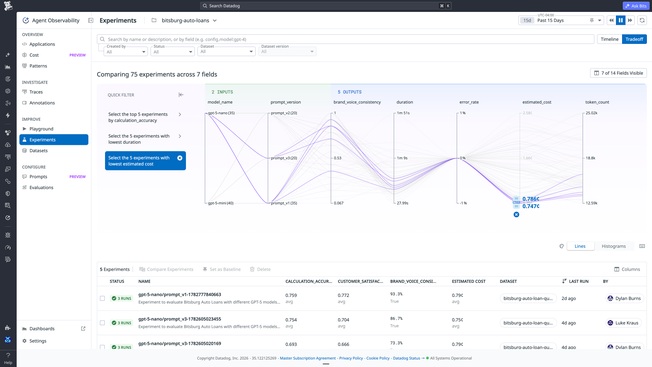Click the Agent Observability product icon
The height and width of the screenshot is (367, 652).
(26, 20)
